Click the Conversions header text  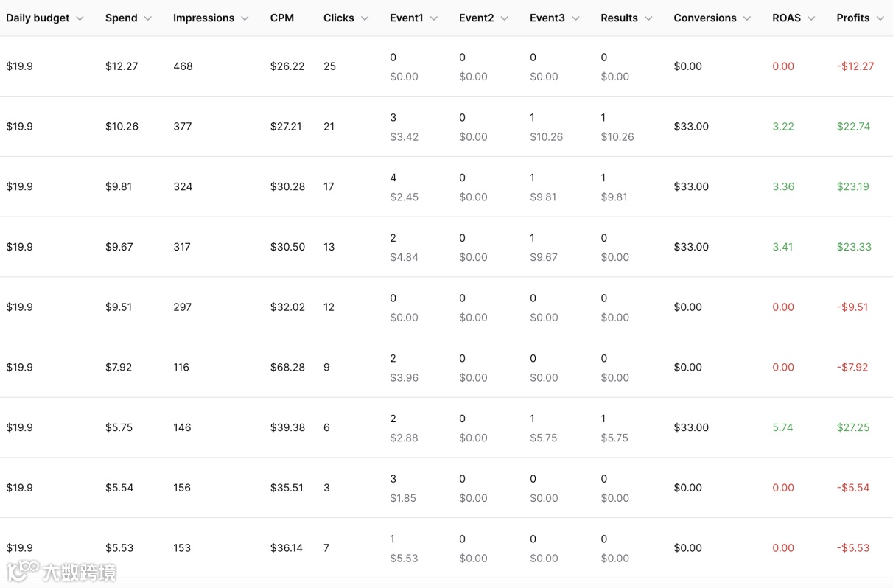704,18
